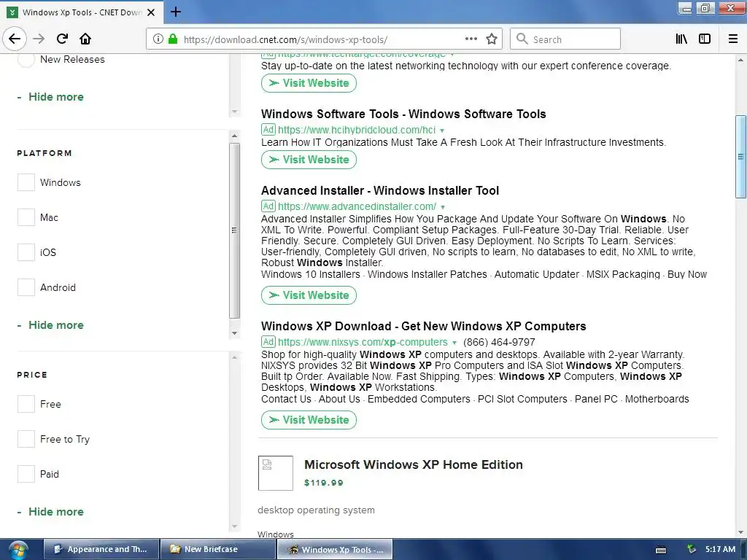Click the Ad badge beside advancedinstaller link
The width and height of the screenshot is (747, 560).
click(268, 206)
